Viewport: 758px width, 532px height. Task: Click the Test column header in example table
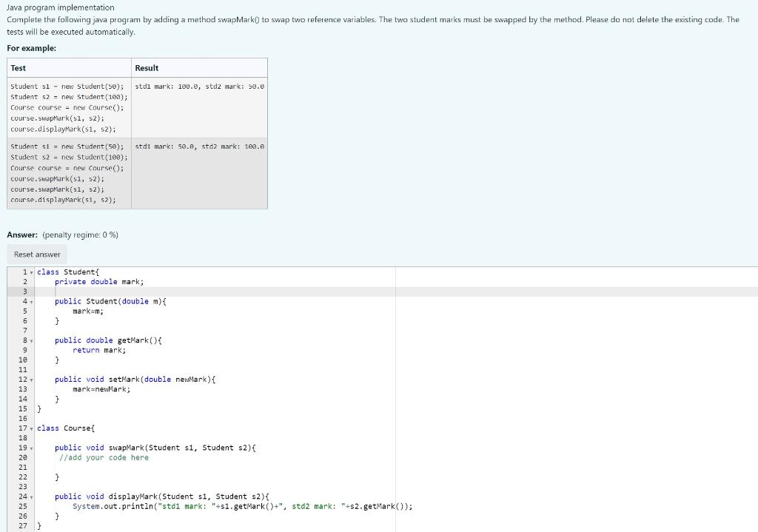coord(69,68)
